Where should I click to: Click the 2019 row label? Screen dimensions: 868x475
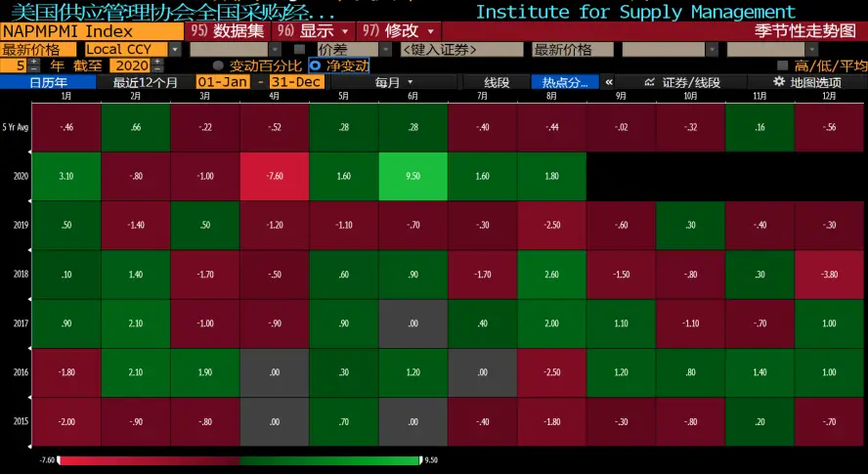[22, 226]
